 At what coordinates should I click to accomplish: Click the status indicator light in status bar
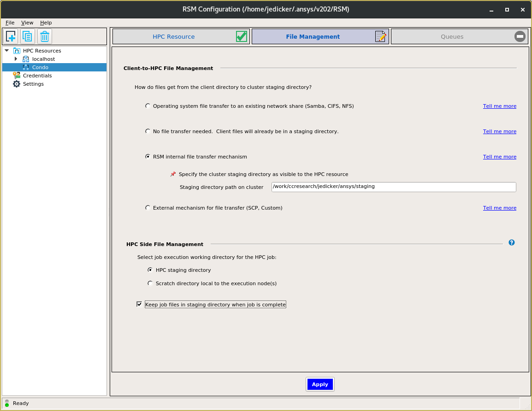pos(7,403)
